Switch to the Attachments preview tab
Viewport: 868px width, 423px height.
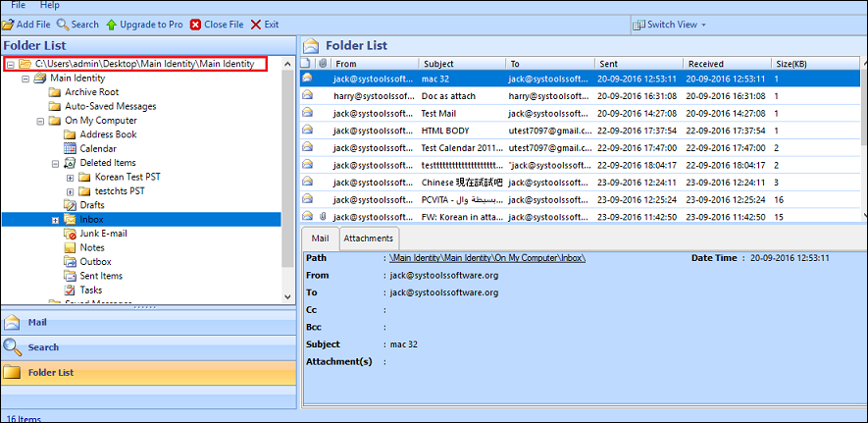click(x=369, y=238)
